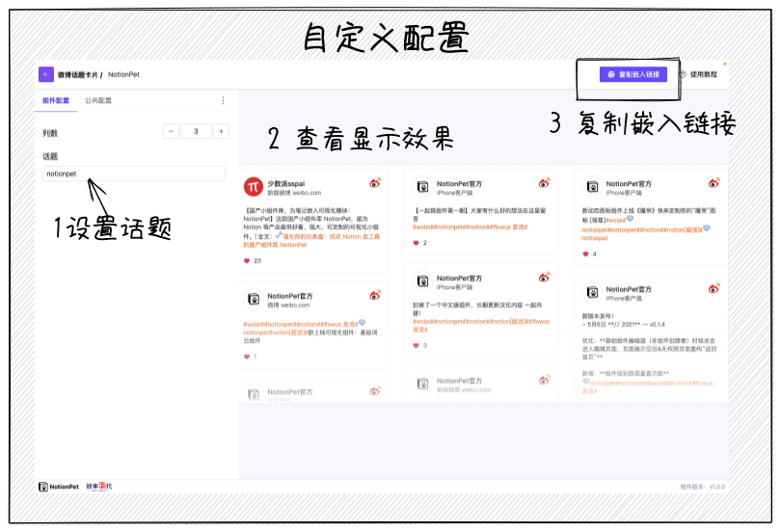
Task: Like the NotionPet官方 post with 1 like
Action: coord(247,357)
